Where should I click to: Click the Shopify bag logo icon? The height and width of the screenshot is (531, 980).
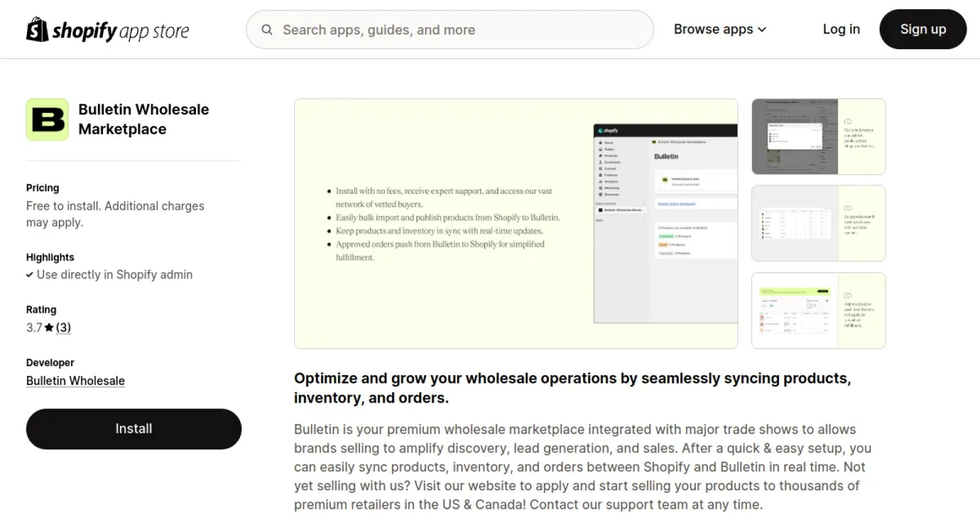[37, 29]
